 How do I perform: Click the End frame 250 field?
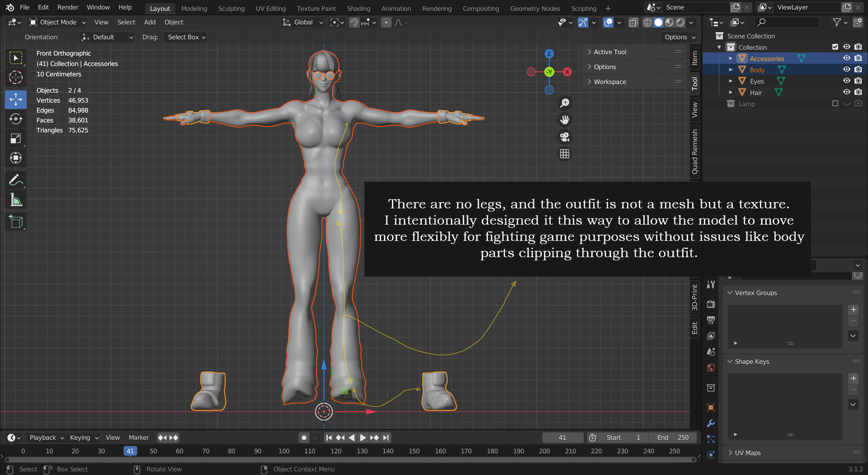[674, 437]
